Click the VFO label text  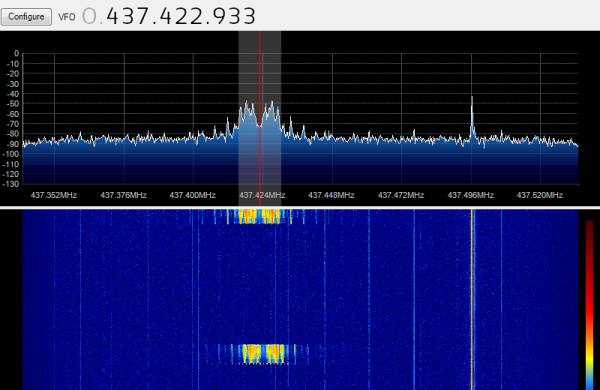tap(67, 17)
